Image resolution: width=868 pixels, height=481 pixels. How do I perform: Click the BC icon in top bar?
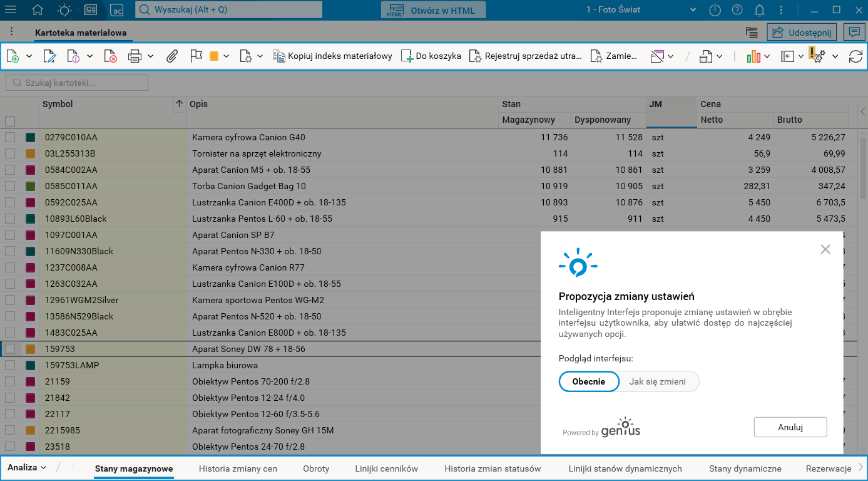117,10
